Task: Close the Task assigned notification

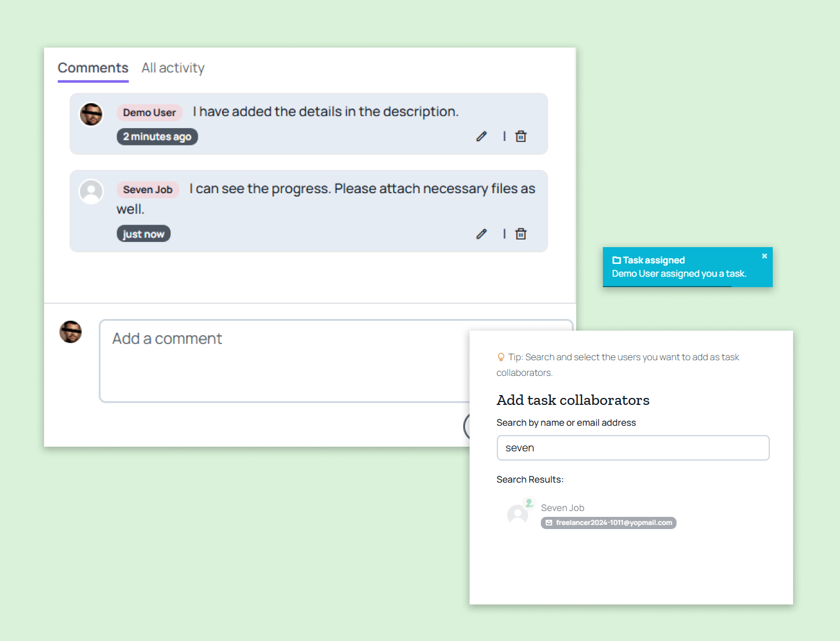Action: 764,256
